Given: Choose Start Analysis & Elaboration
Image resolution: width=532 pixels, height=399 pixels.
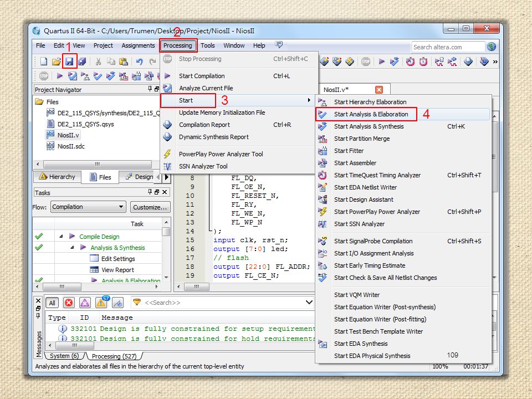Looking at the screenshot, I should coord(403,114).
